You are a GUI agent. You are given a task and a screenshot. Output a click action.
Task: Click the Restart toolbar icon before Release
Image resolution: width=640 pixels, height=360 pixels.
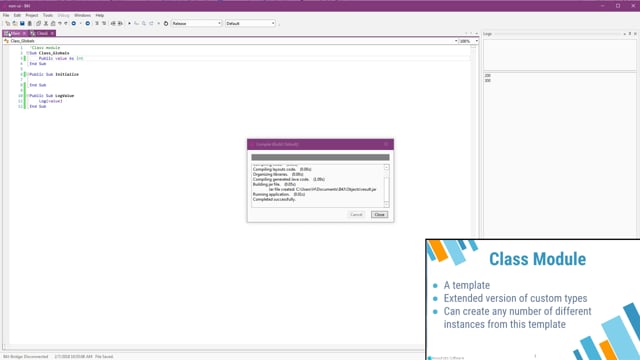[x=166, y=24]
